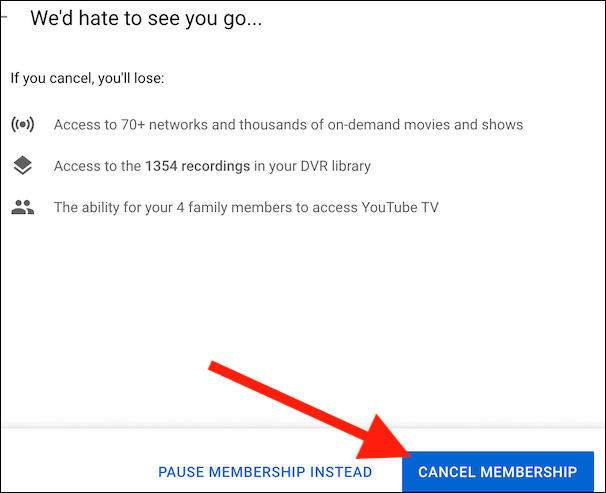Click the divider line above the buttons
This screenshot has height=493, width=606.
303,428
